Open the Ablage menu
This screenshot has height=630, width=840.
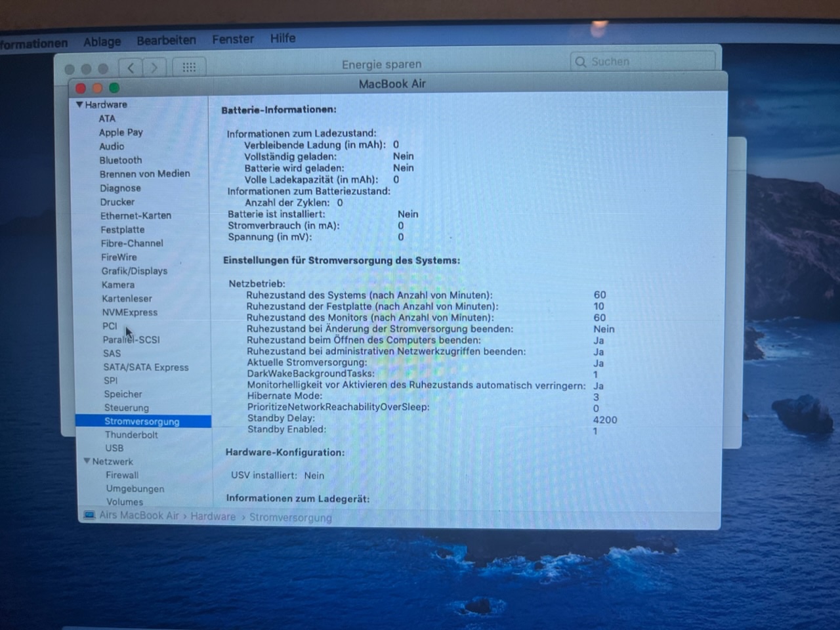click(102, 42)
